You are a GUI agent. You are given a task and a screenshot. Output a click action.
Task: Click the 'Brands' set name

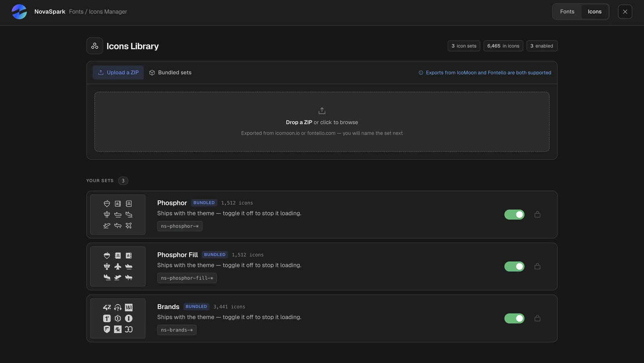tap(168, 307)
